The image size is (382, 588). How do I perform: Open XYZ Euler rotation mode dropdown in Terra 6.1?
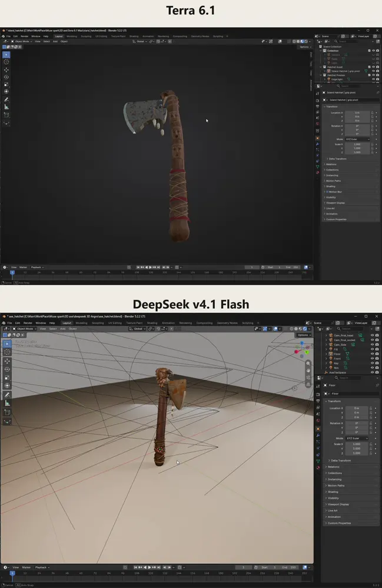pyautogui.click(x=358, y=139)
